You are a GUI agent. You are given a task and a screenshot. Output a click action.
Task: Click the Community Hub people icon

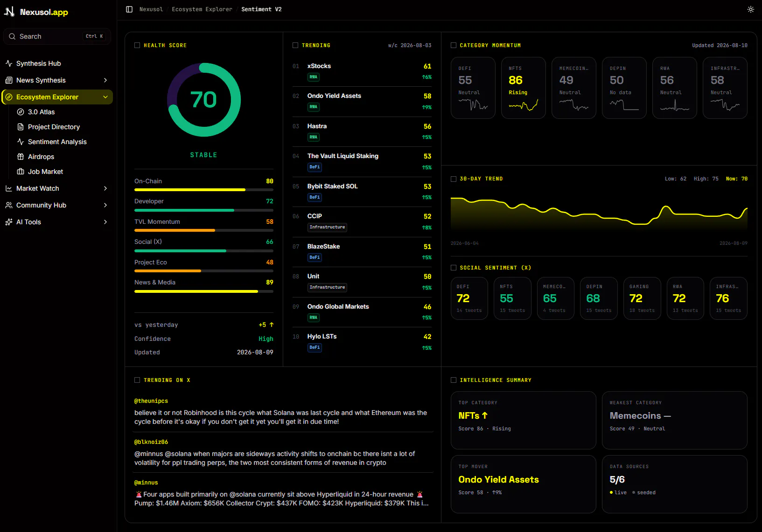tap(9, 205)
